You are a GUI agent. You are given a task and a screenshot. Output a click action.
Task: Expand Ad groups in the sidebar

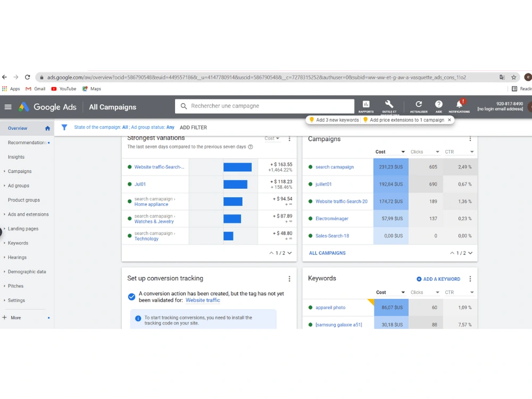click(19, 186)
